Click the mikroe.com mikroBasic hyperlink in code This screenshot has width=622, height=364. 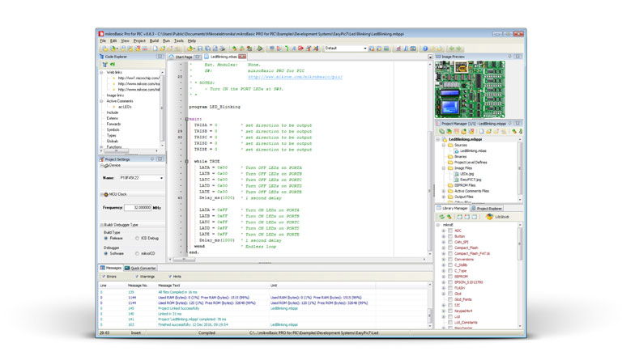click(295, 77)
